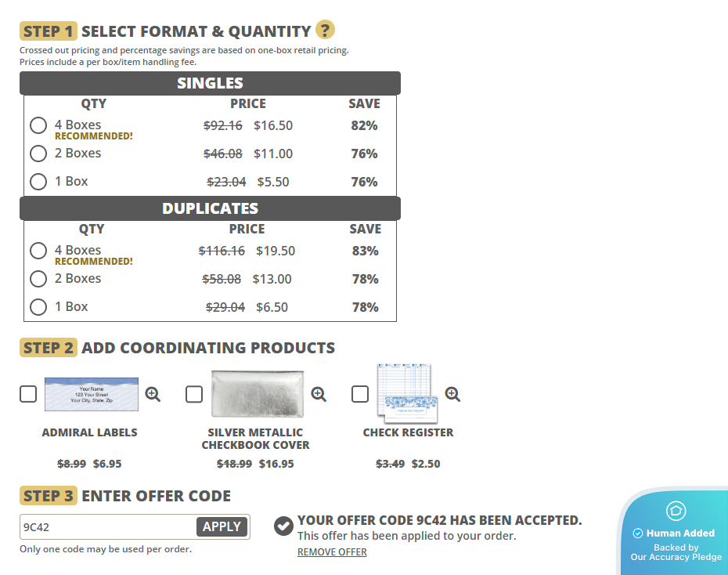
Task: Magnify the Silver Metallic Checkbook Cover
Action: [x=319, y=394]
